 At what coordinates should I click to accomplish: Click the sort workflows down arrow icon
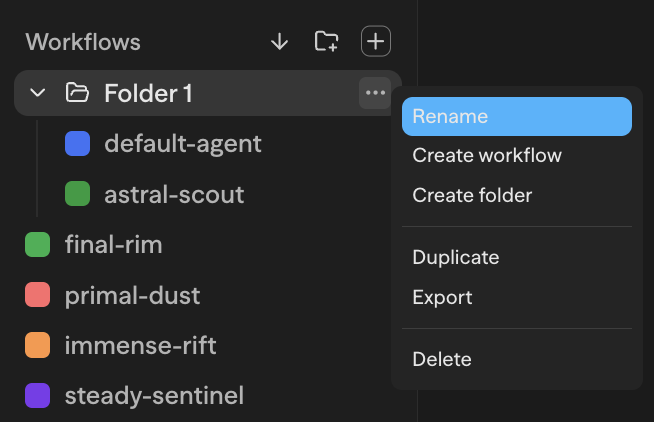(x=280, y=42)
